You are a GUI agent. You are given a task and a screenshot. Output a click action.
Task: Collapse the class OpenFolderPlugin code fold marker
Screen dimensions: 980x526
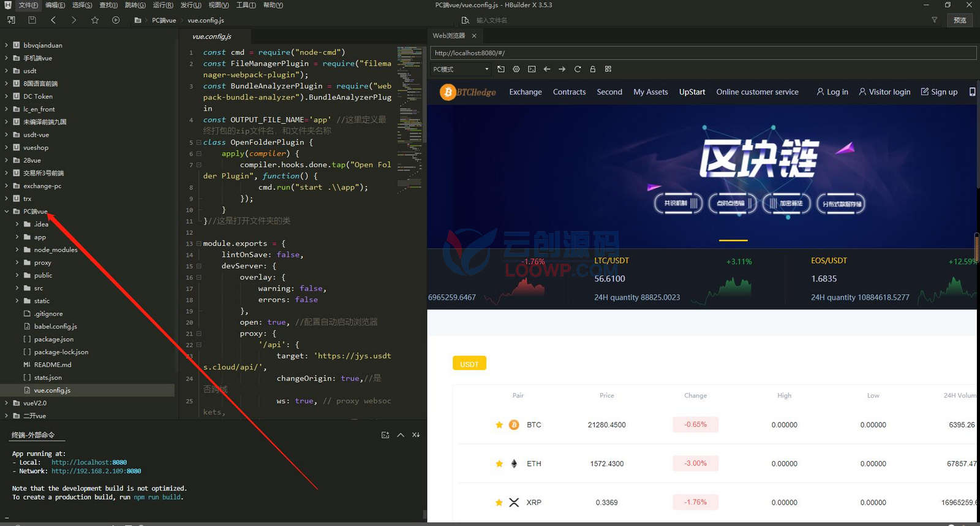198,142
